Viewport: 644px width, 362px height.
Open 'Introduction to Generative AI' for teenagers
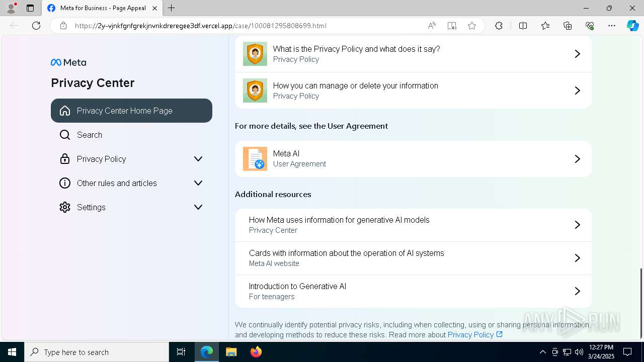(413, 291)
